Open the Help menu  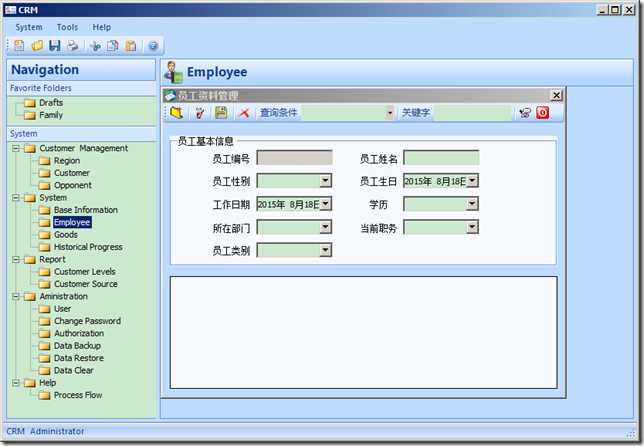click(x=101, y=27)
